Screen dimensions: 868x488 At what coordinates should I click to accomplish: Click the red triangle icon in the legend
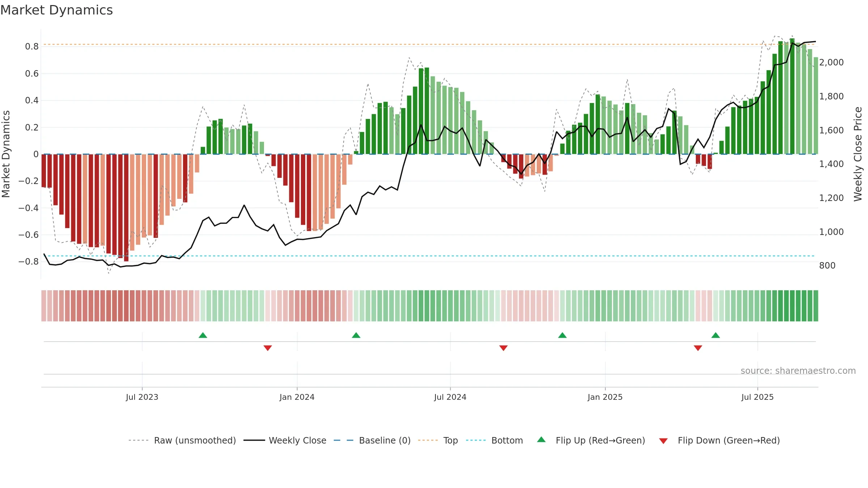point(663,441)
